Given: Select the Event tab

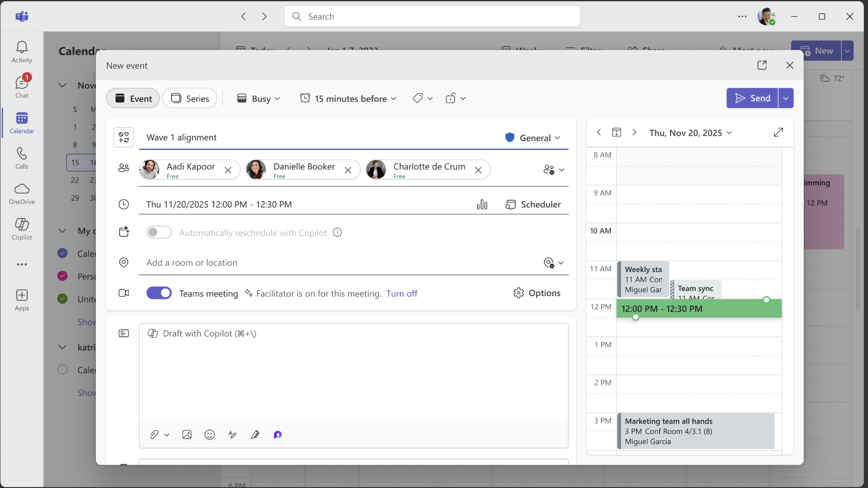Looking at the screenshot, I should coord(133,98).
